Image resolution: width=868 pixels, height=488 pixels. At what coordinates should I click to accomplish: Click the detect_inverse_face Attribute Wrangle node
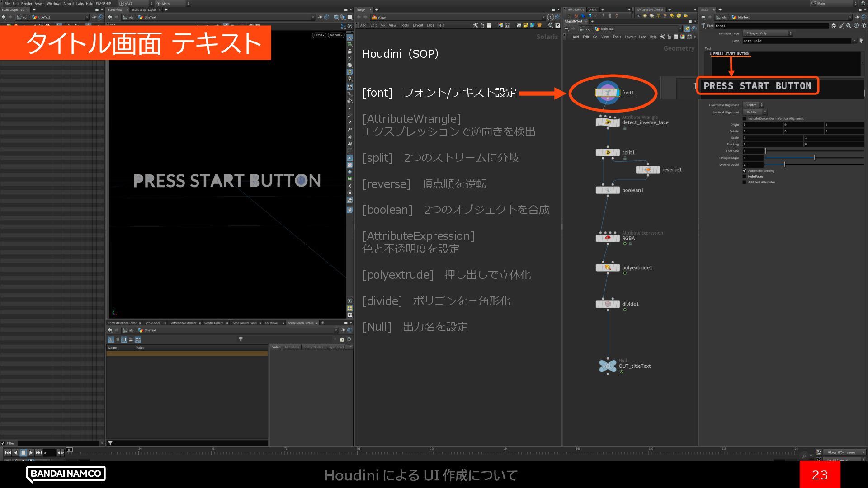607,122
